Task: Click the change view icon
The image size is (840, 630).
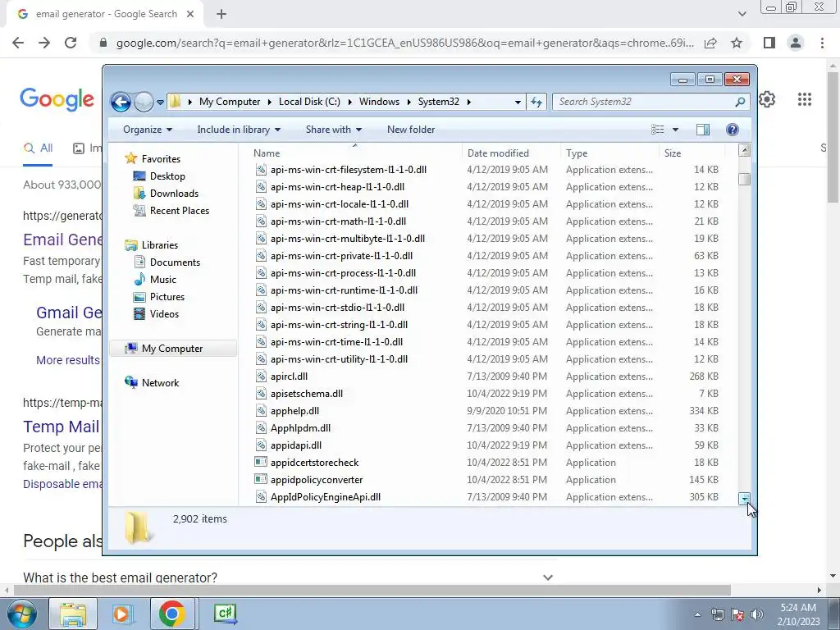Action: click(657, 130)
